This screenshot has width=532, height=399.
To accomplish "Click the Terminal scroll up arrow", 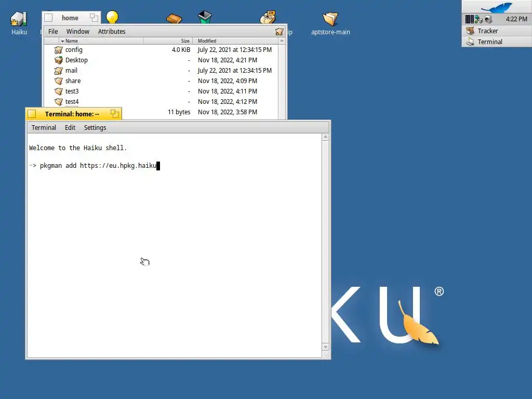I will point(325,137).
